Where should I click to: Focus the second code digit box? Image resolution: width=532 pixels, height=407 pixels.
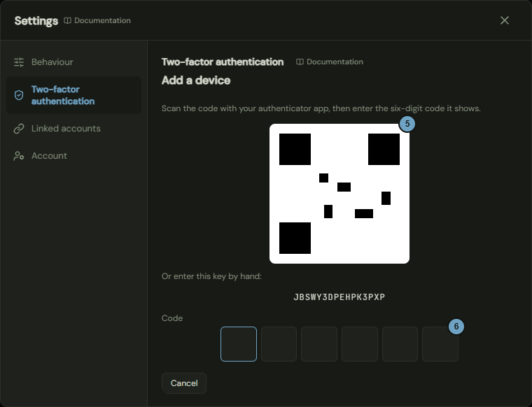tap(279, 344)
